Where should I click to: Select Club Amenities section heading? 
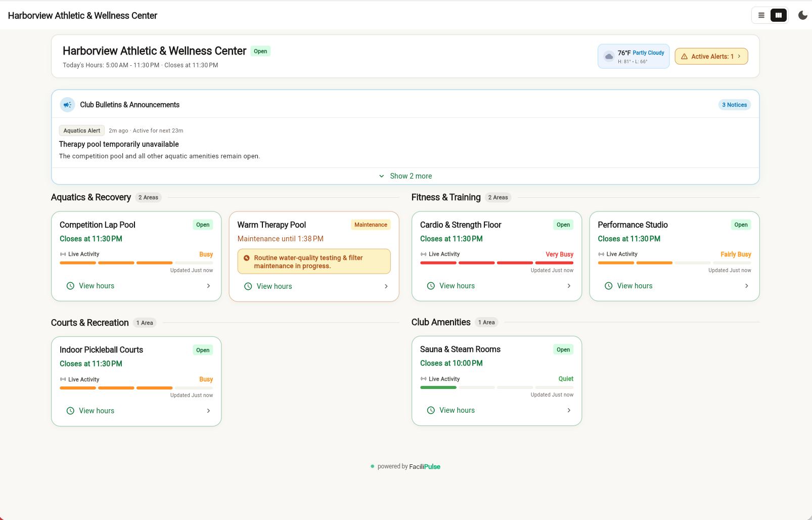pos(441,322)
